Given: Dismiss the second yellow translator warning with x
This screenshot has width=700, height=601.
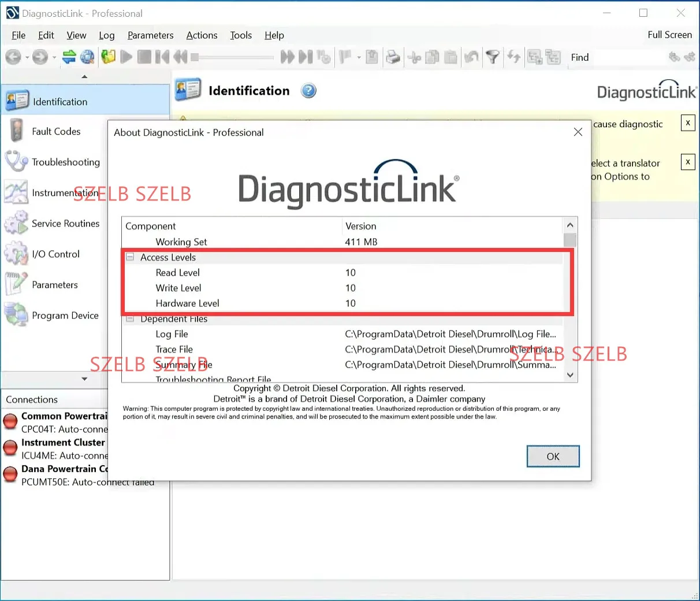Looking at the screenshot, I should click(688, 162).
